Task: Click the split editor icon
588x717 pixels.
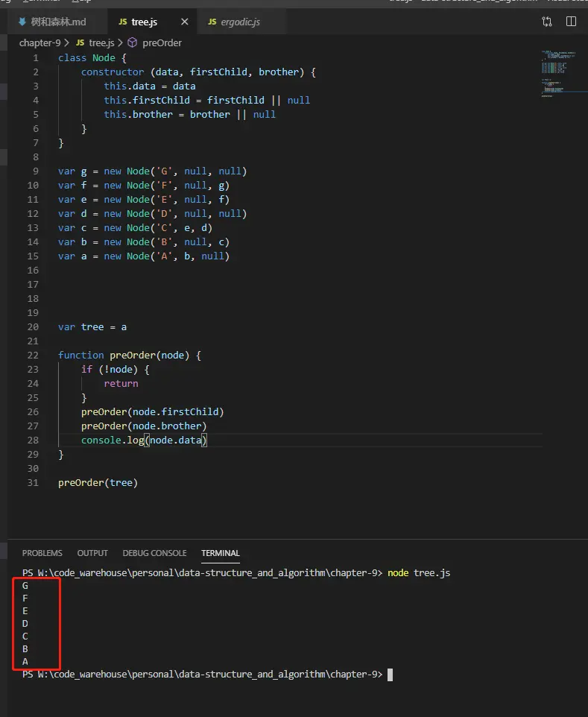Action: (571, 22)
